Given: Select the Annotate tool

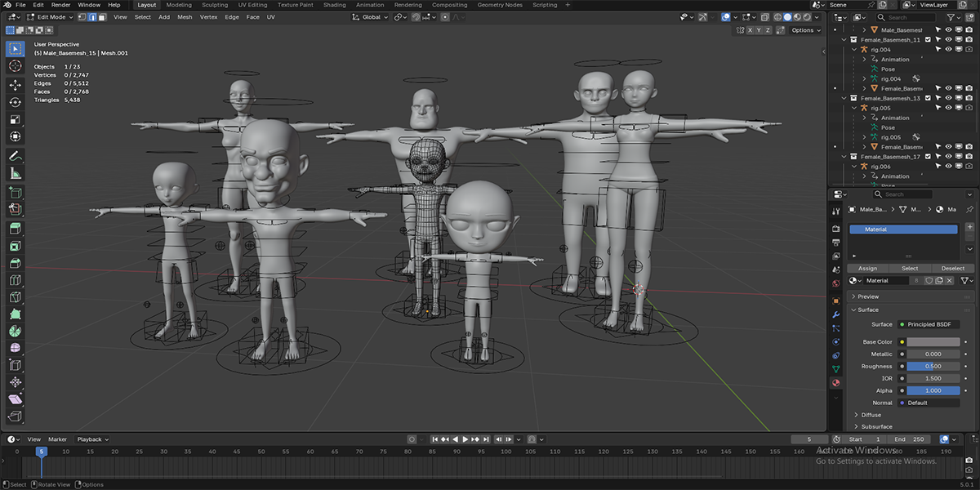Looking at the screenshot, I should 15,156.
